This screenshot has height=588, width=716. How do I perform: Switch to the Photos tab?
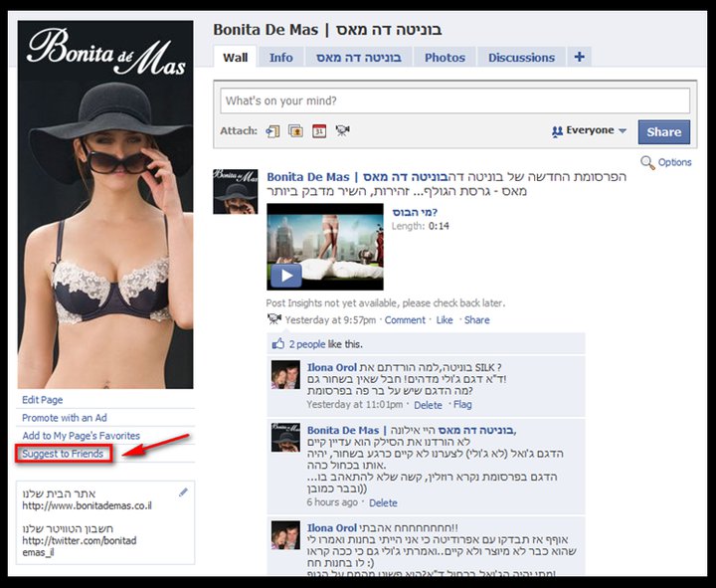click(445, 58)
